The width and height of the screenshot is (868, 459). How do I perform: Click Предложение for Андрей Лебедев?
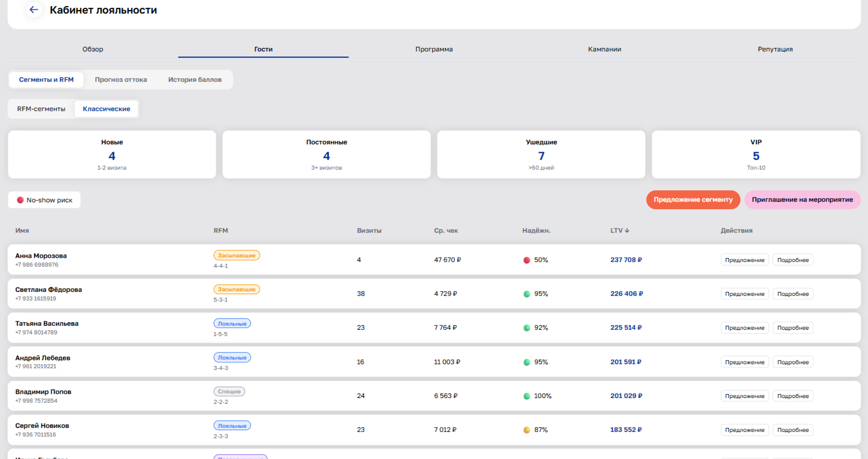coord(745,362)
